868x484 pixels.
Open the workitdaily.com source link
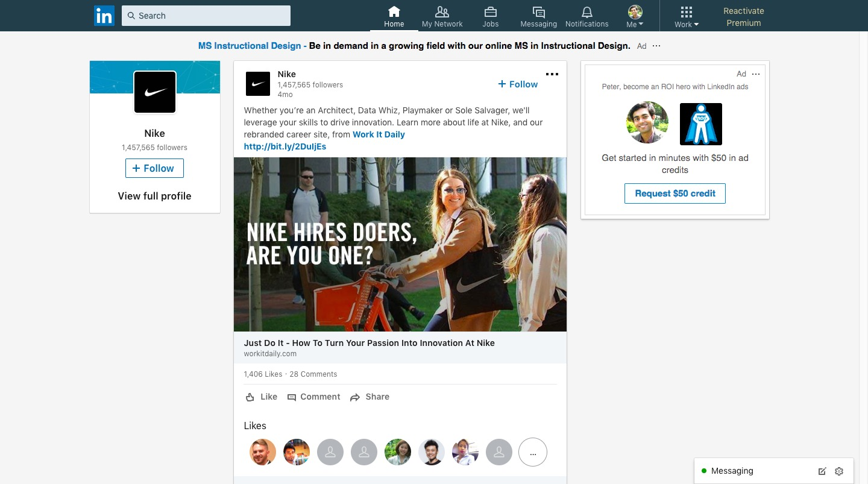click(x=270, y=354)
